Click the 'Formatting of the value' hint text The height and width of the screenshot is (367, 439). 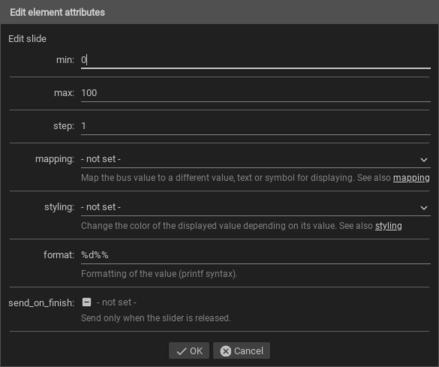click(159, 274)
